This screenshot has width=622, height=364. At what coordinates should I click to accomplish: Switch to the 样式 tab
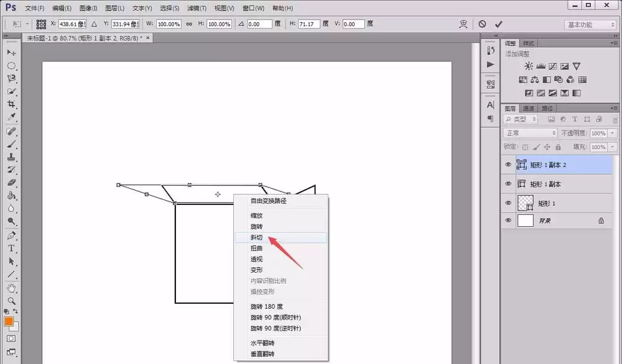click(x=528, y=43)
